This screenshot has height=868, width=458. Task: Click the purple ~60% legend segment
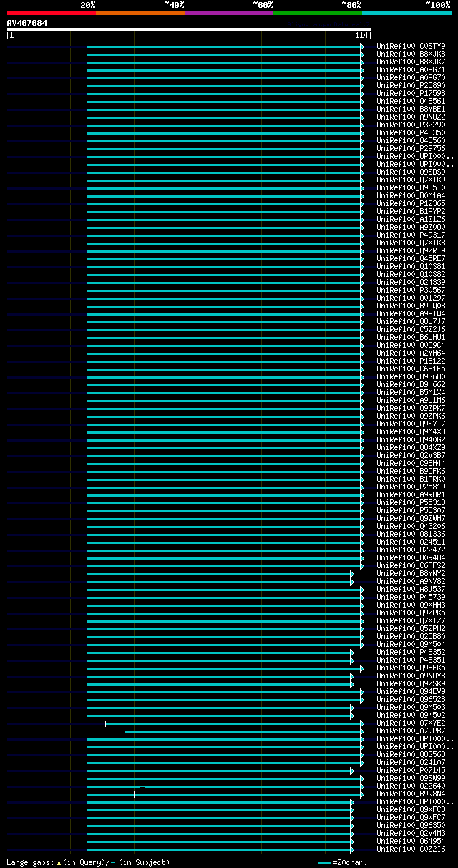pyautogui.click(x=228, y=13)
